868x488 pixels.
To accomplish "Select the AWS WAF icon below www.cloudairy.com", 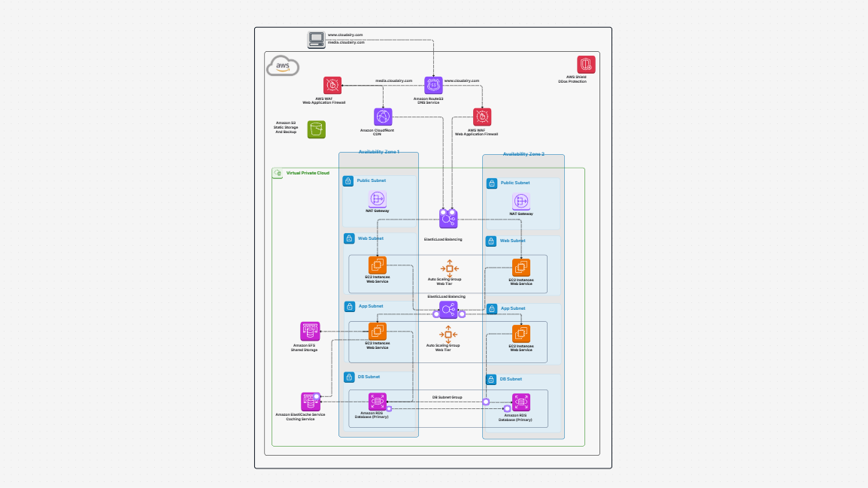I will [482, 117].
